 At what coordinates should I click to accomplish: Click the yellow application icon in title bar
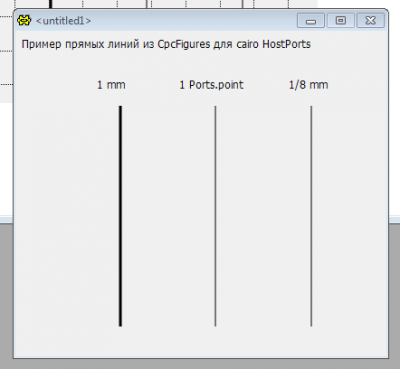click(x=24, y=20)
